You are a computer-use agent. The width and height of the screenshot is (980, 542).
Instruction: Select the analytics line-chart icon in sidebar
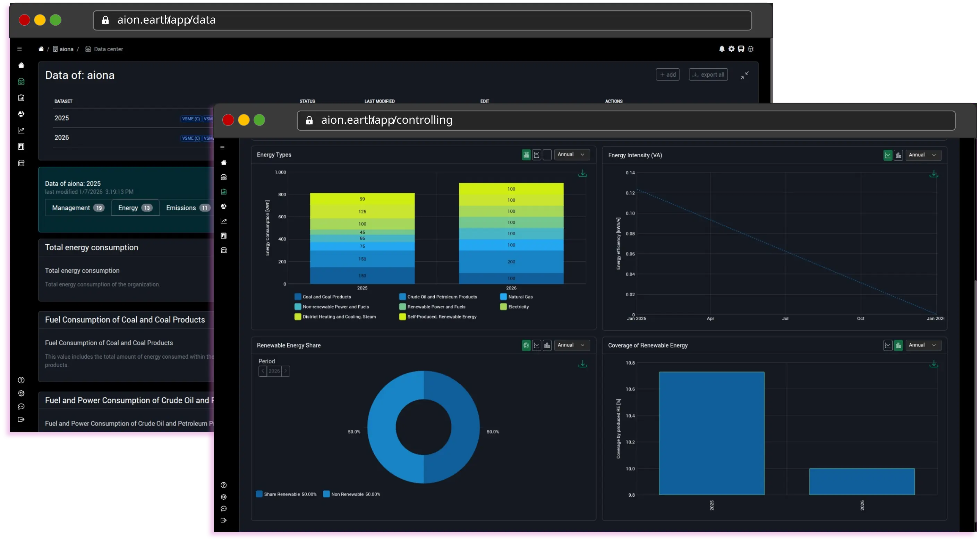point(224,221)
